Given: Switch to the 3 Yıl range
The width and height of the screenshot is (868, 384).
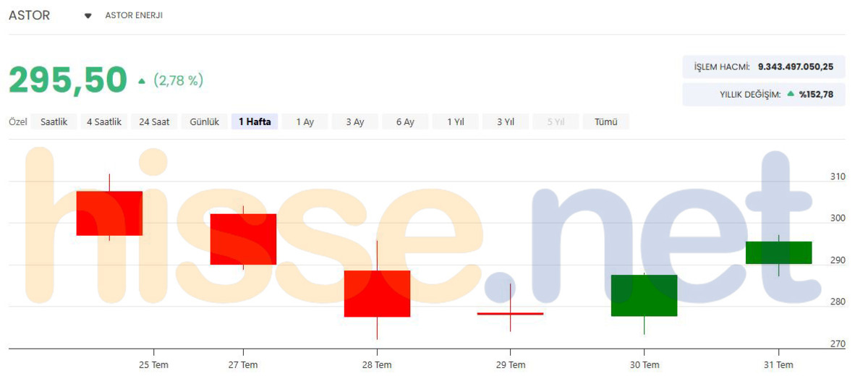Looking at the screenshot, I should coord(506,121).
